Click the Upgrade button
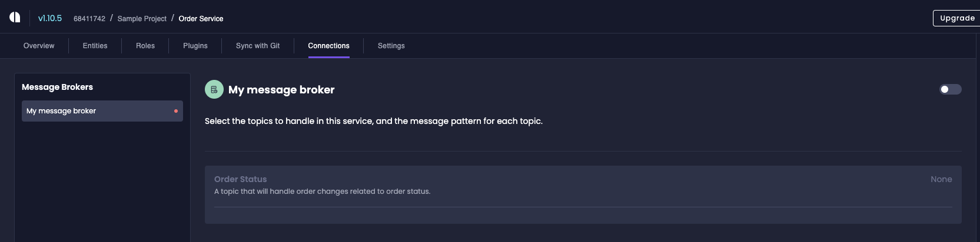 pos(956,18)
